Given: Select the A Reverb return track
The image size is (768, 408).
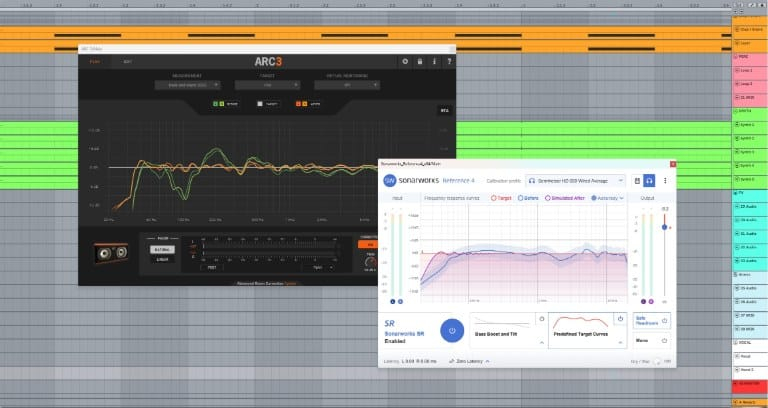Looking at the screenshot, I should tap(749, 402).
